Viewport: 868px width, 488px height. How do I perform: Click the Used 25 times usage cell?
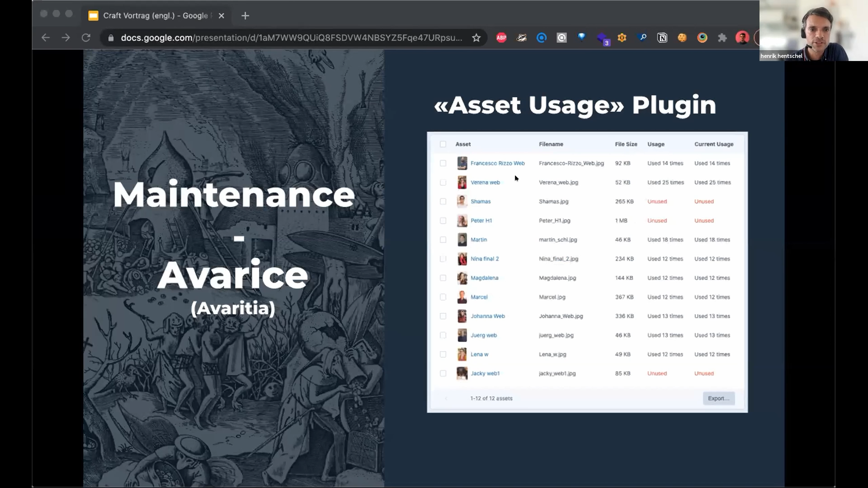[665, 183]
